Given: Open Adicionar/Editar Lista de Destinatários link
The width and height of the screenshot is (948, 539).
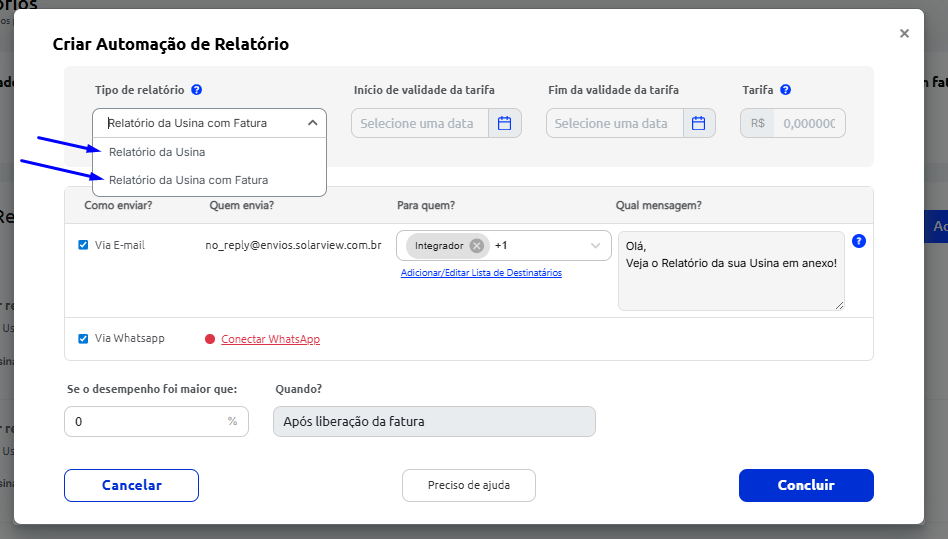Looking at the screenshot, I should tap(481, 273).
